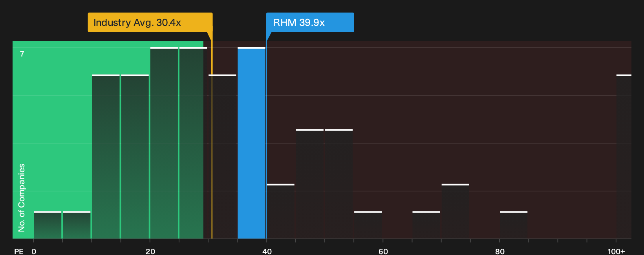Image resolution: width=644 pixels, height=255 pixels.
Task: Click the 100+ PE histogram bar
Action: 624,157
